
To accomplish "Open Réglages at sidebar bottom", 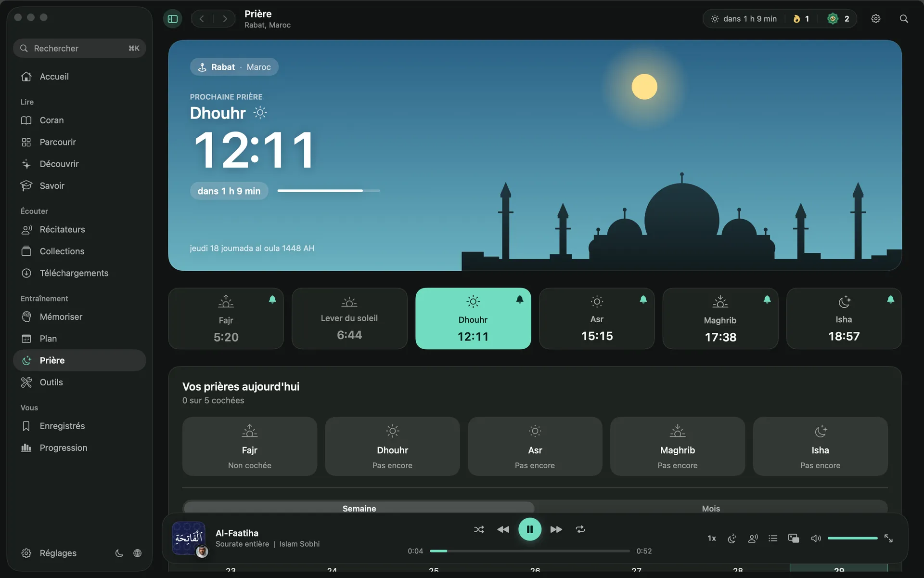I will [49, 553].
